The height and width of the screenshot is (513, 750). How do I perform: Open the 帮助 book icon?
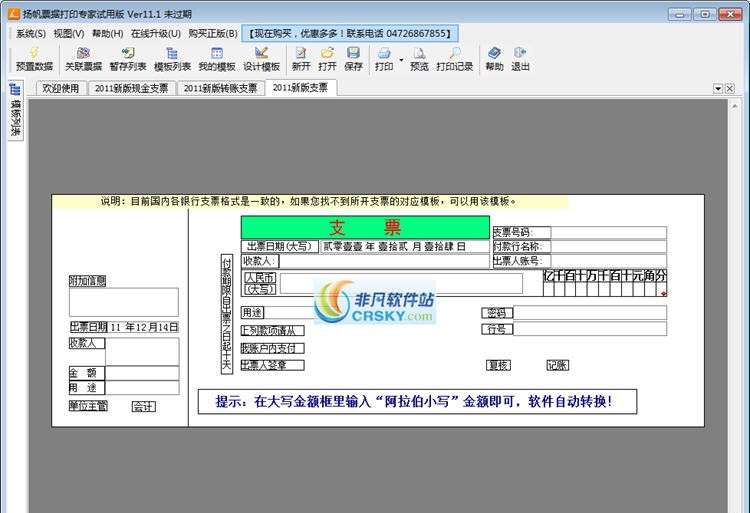(494, 59)
